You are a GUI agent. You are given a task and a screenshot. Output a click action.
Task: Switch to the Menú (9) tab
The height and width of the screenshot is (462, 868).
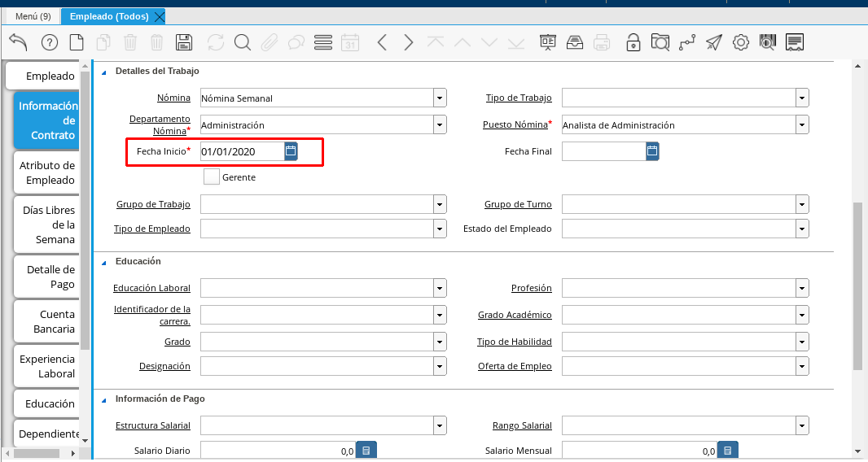[33, 16]
